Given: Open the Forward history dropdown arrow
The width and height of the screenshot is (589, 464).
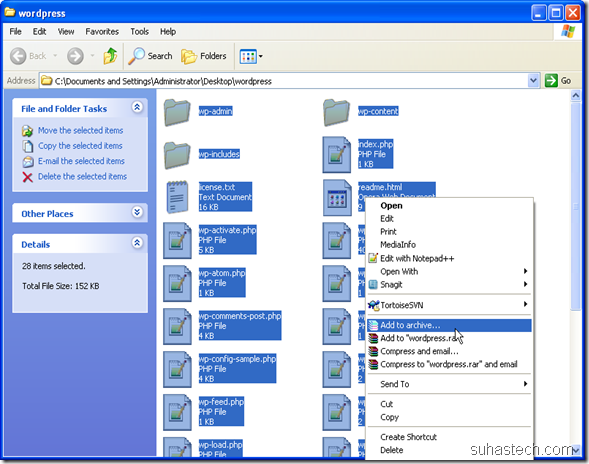Looking at the screenshot, I should [x=92, y=56].
